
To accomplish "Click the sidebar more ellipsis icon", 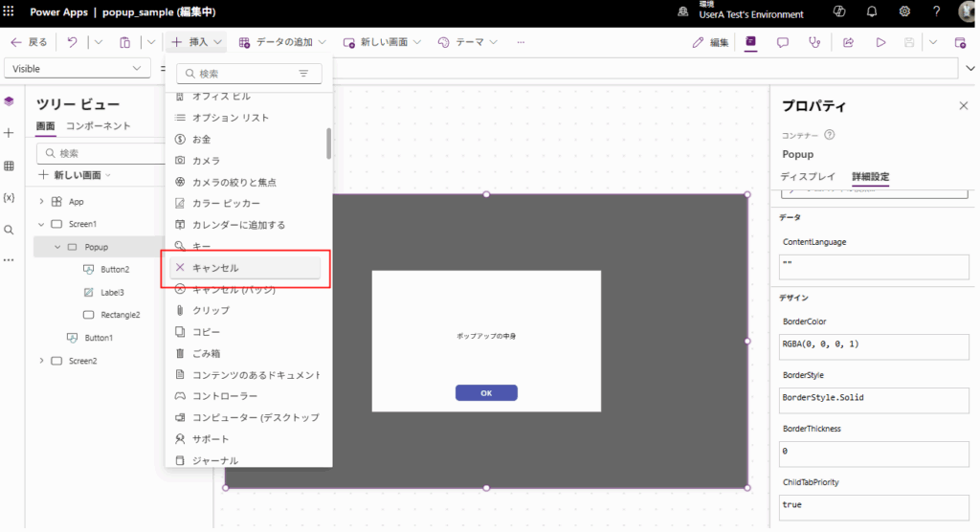I will pyautogui.click(x=9, y=260).
